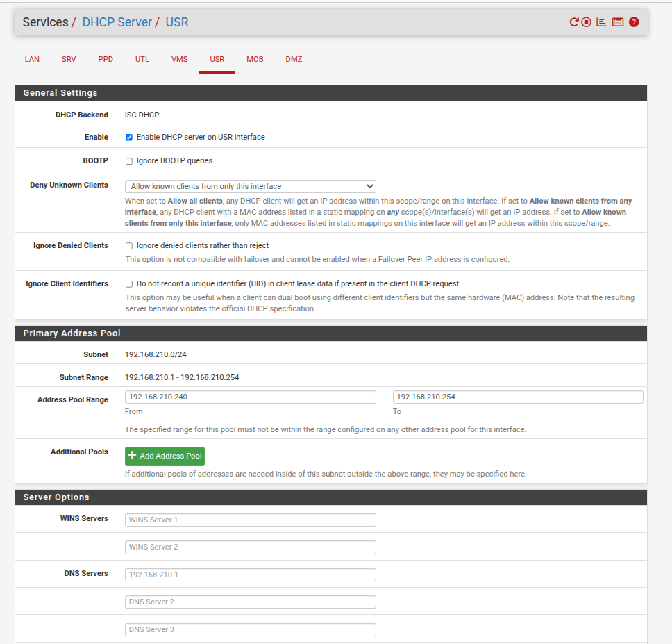Image resolution: width=672 pixels, height=644 pixels.
Task: Switch to the DMZ interface tab
Action: [294, 60]
